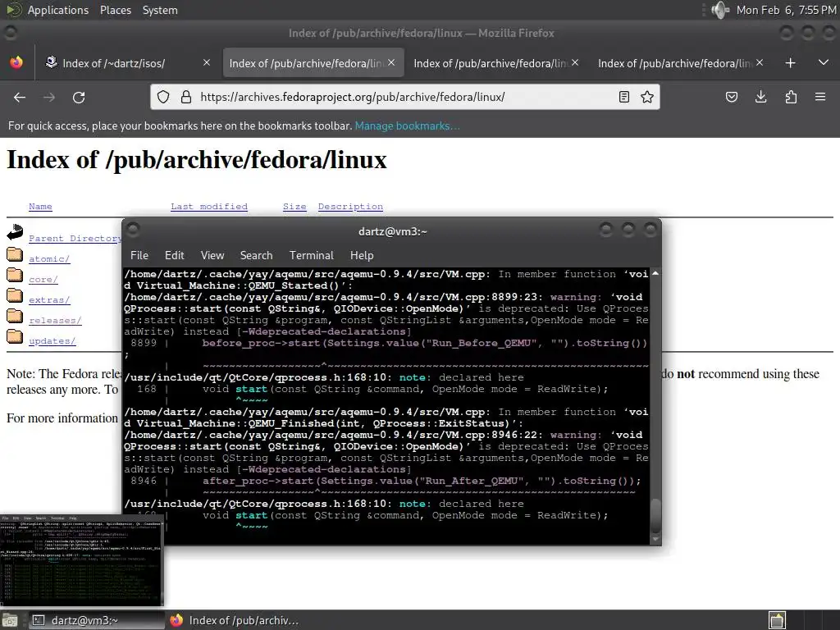Click the terminal window preview thumbnail

point(81,559)
